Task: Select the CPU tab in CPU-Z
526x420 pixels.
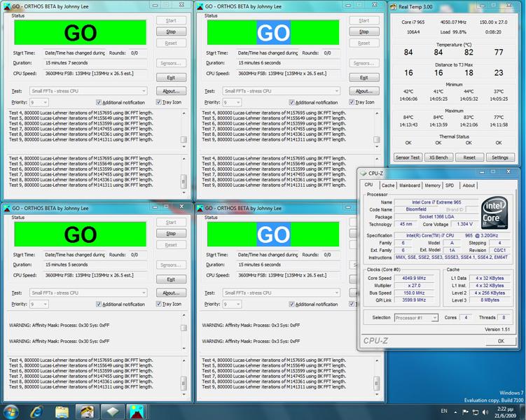Action: [368, 185]
